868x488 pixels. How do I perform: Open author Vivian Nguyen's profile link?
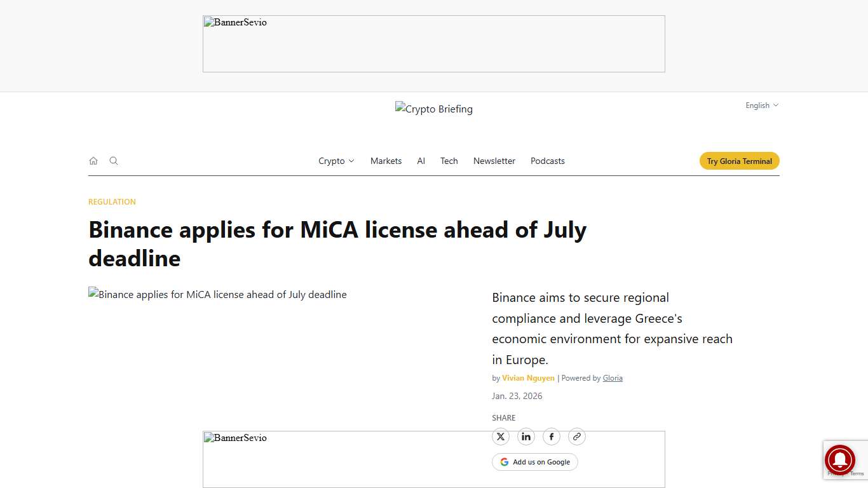528,377
